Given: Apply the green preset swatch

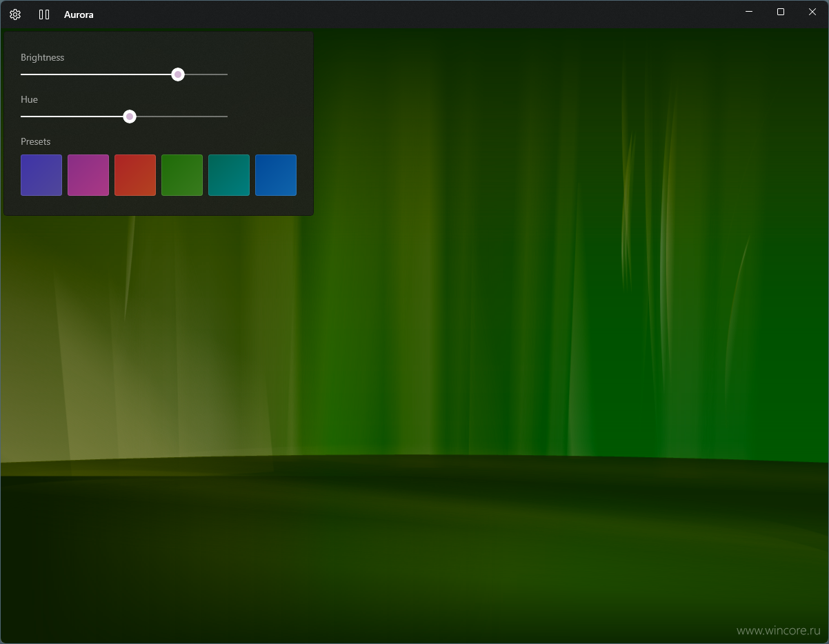Looking at the screenshot, I should click(182, 175).
